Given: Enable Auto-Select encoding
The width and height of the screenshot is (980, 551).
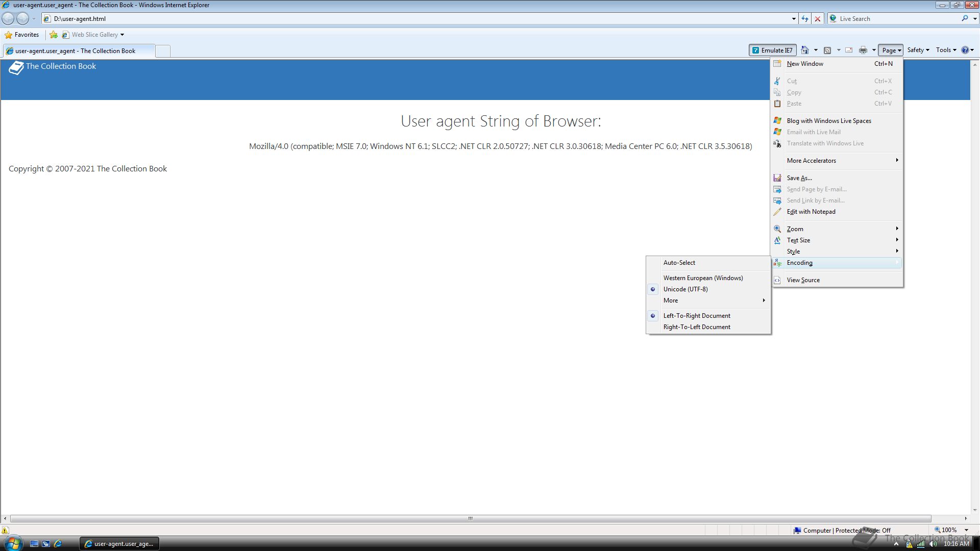Looking at the screenshot, I should pyautogui.click(x=708, y=263).
